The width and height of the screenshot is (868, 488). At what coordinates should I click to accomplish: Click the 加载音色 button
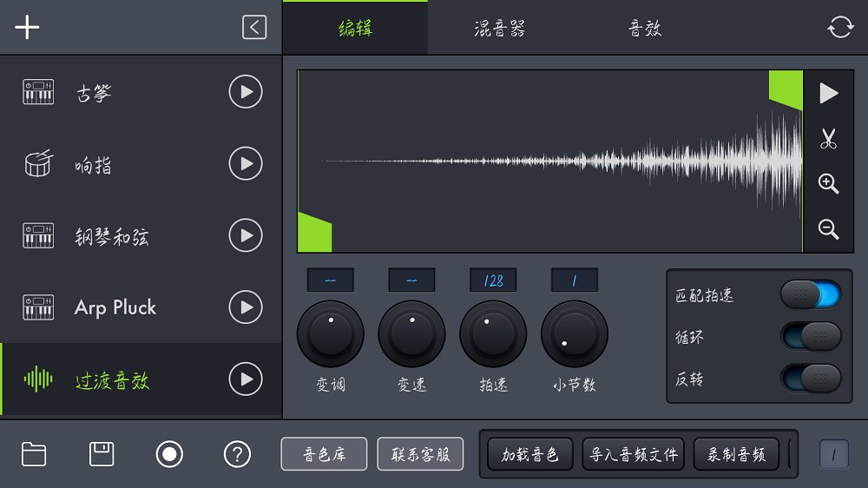pyautogui.click(x=529, y=454)
